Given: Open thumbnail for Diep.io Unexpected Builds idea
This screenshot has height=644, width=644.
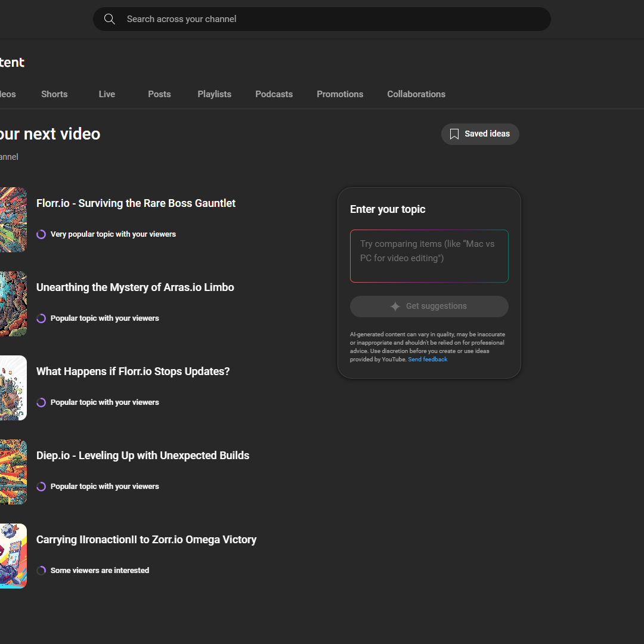Looking at the screenshot, I should click(13, 472).
